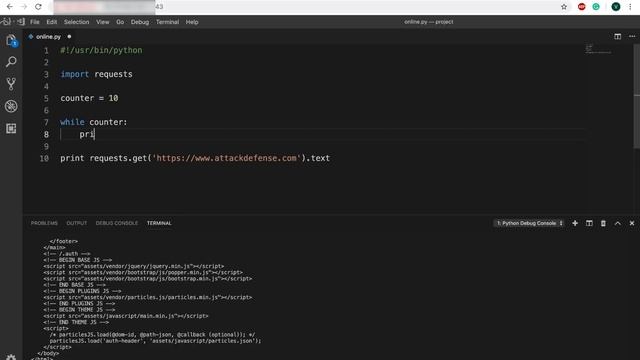
Task: Open the Help menu
Action: pos(192,22)
